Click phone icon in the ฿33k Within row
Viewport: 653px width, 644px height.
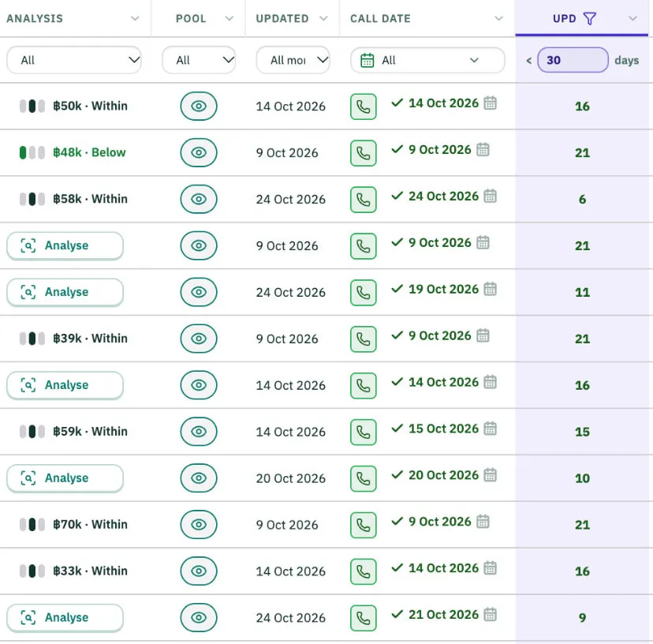363,572
